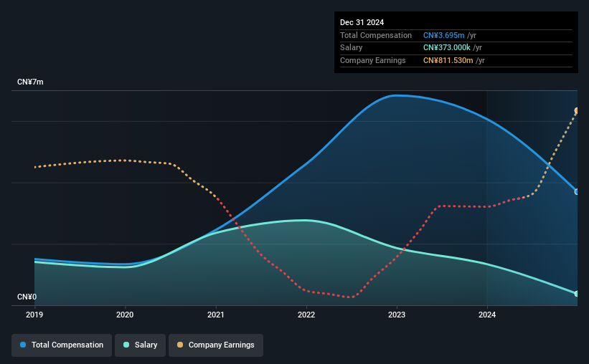Click the Salary tooltip row label

pyautogui.click(x=352, y=48)
